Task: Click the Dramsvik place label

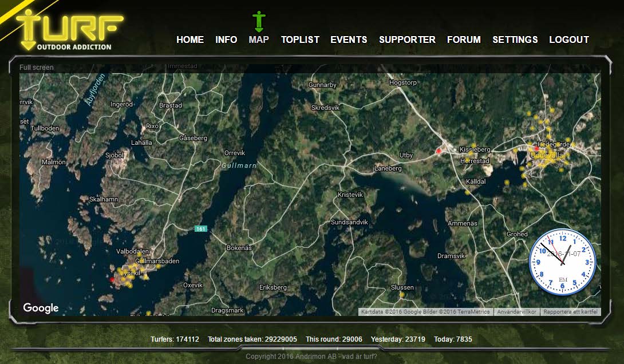Action: 451,256
